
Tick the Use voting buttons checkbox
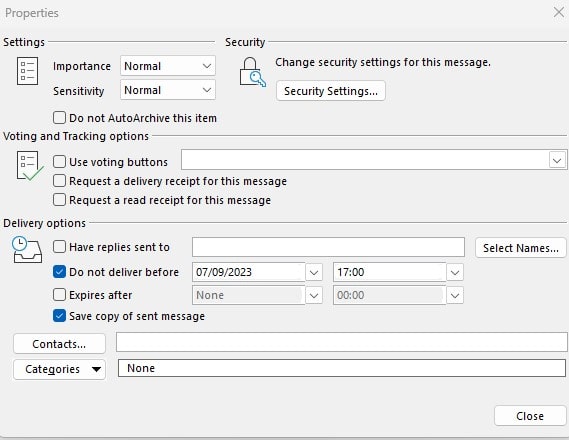pos(59,161)
